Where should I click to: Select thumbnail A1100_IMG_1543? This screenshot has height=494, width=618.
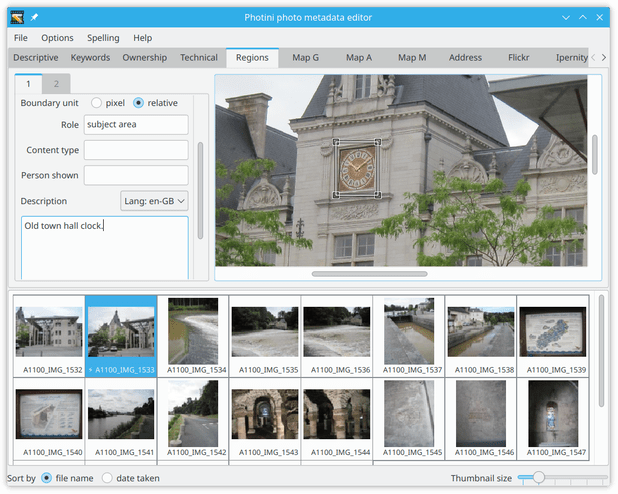coord(265,419)
